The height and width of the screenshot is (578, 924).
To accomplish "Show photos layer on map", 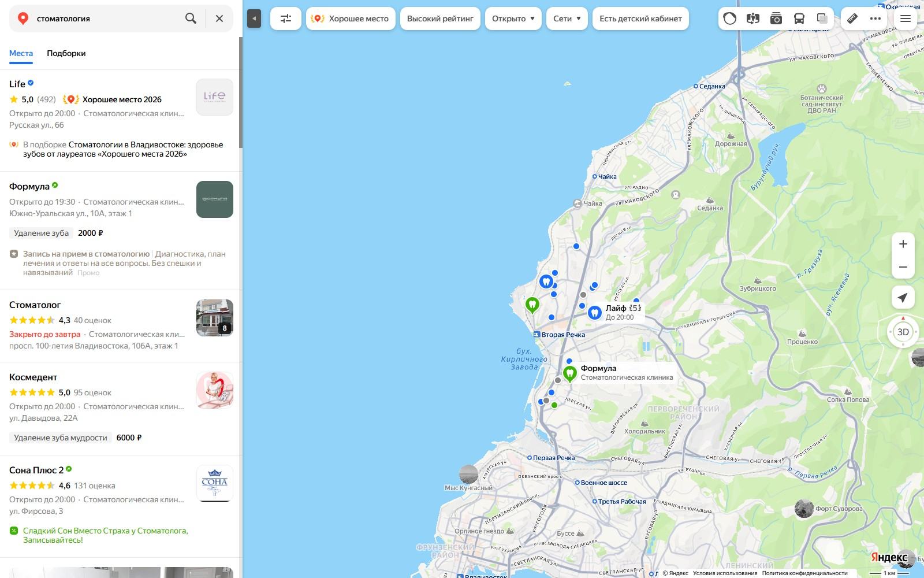I will pyautogui.click(x=776, y=18).
